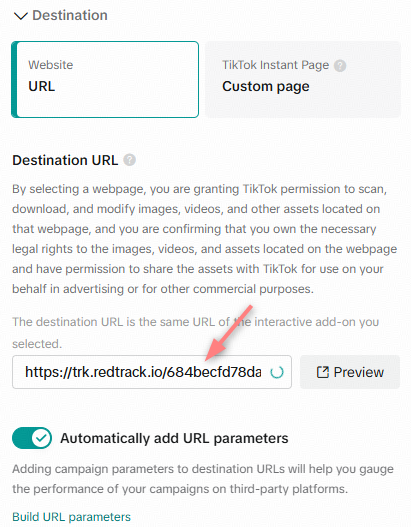Click the Adding campaign parameters description
Viewport: 411px width, 527px height.
(203, 479)
